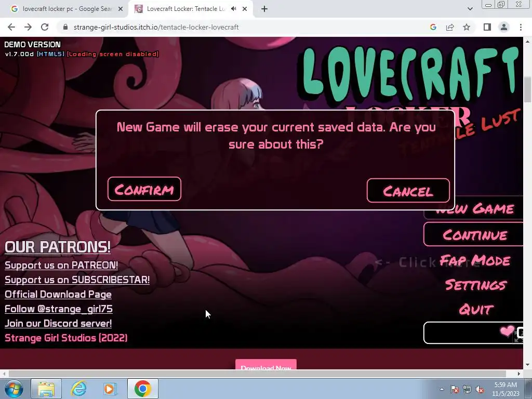Viewport: 532px width, 399px height.
Task: Share this page using the share icon
Action: [x=450, y=27]
